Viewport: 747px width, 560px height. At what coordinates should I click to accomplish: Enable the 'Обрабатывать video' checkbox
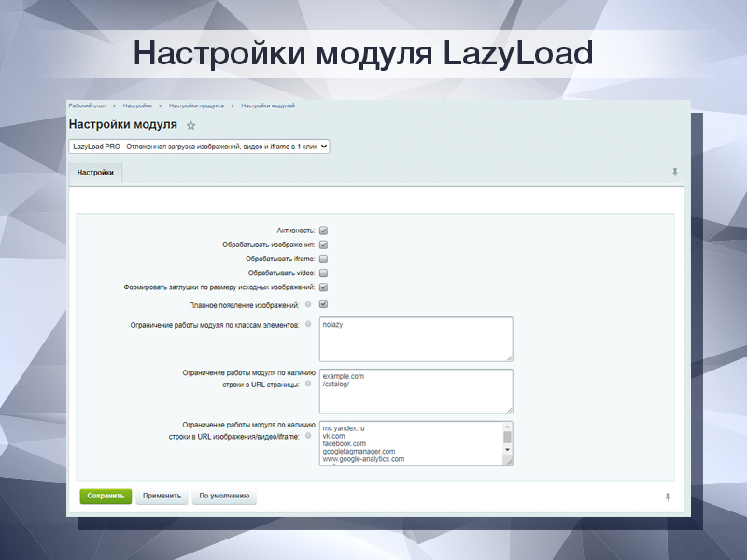(x=322, y=273)
